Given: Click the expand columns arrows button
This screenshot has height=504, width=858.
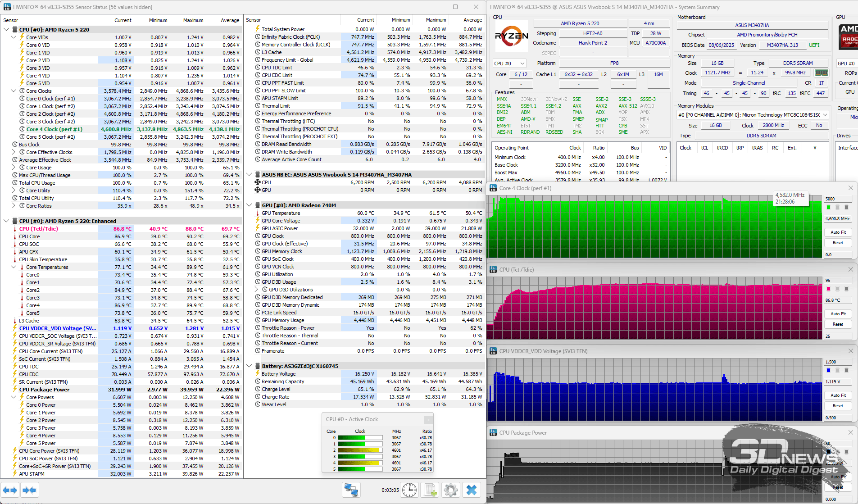Looking at the screenshot, I should pos(10,490).
